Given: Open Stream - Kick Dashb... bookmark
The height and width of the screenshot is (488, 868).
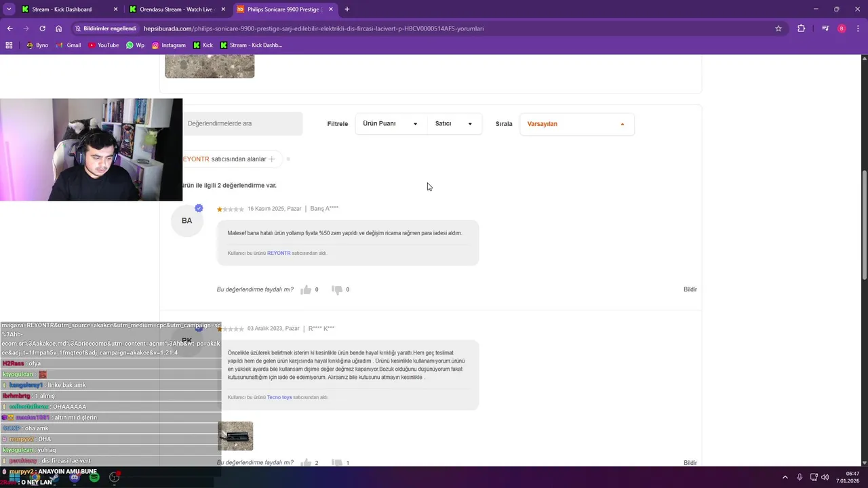Looking at the screenshot, I should pos(251,45).
